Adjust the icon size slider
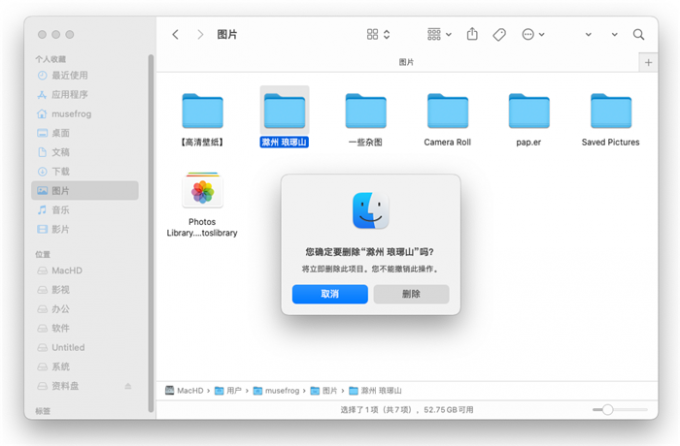The width and height of the screenshot is (680, 446). 608,410
